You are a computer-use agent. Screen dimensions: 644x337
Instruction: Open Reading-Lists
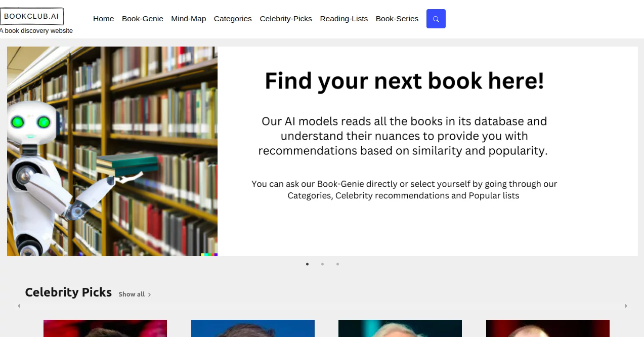coord(344,19)
